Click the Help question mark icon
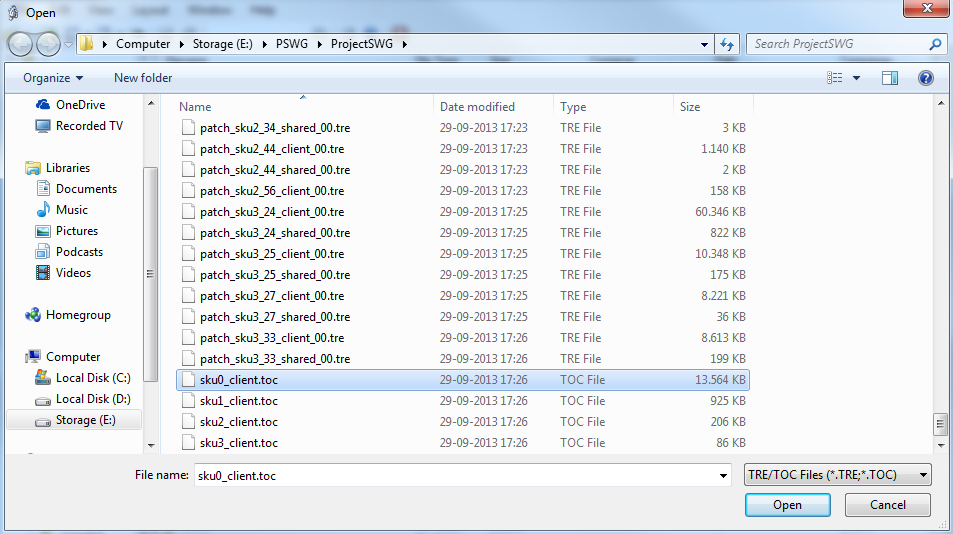This screenshot has width=953, height=534. pyautogui.click(x=926, y=78)
